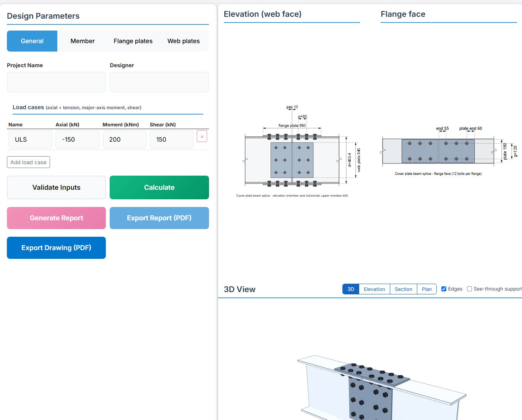Focus the Project Name field
This screenshot has width=522, height=420.
(56, 82)
